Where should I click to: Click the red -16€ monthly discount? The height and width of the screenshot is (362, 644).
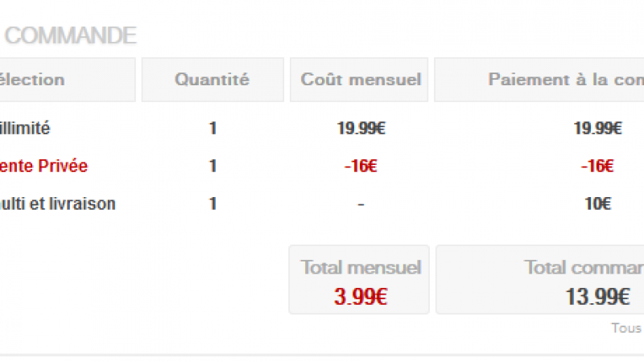361,167
